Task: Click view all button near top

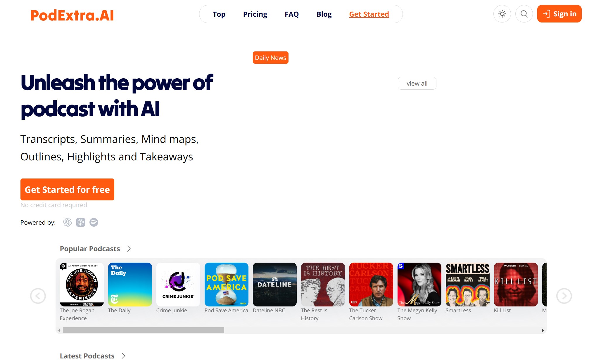Action: [417, 83]
